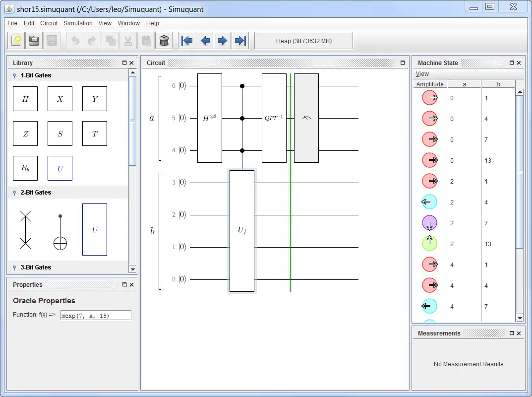Click the oracle function input field
532x397 pixels.
pos(95,315)
